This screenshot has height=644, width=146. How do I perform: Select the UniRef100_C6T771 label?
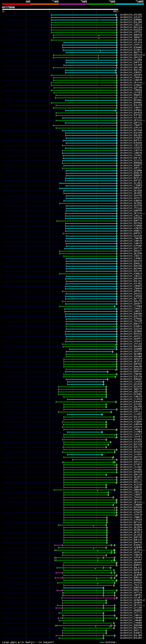(x=131, y=613)
